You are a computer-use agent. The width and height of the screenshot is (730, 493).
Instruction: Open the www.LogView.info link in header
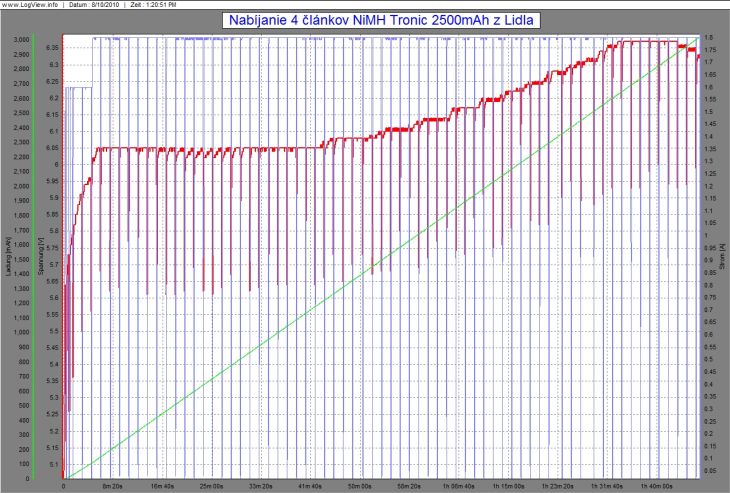[x=30, y=4]
